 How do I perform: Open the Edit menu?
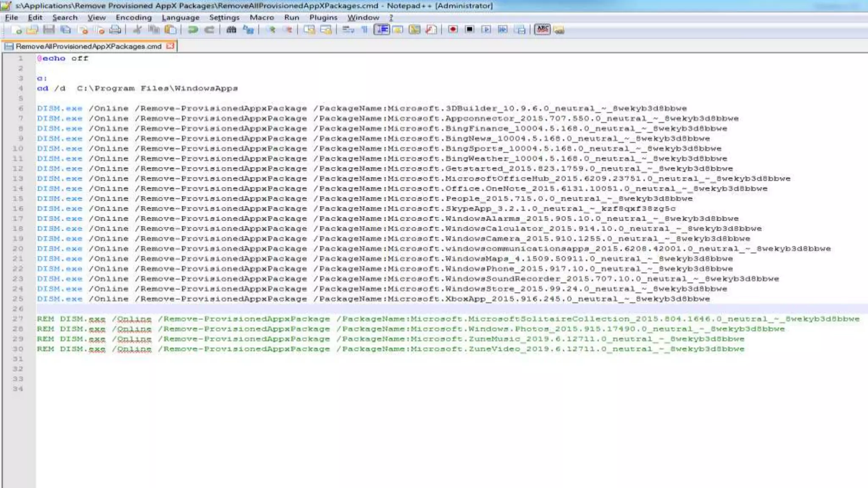[x=35, y=17]
